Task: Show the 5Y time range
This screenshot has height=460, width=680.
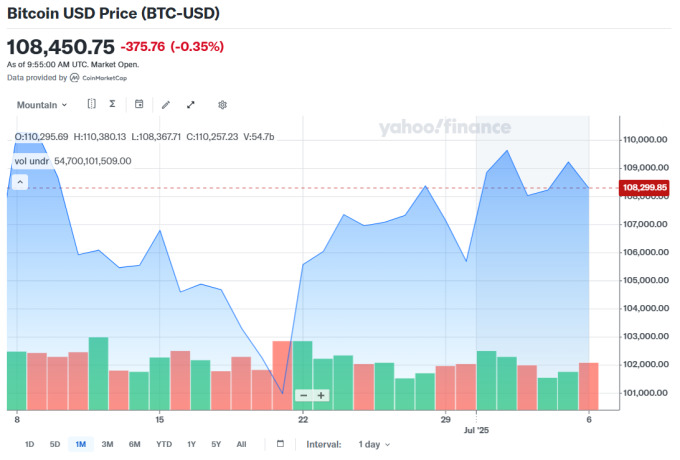Action: [215, 444]
